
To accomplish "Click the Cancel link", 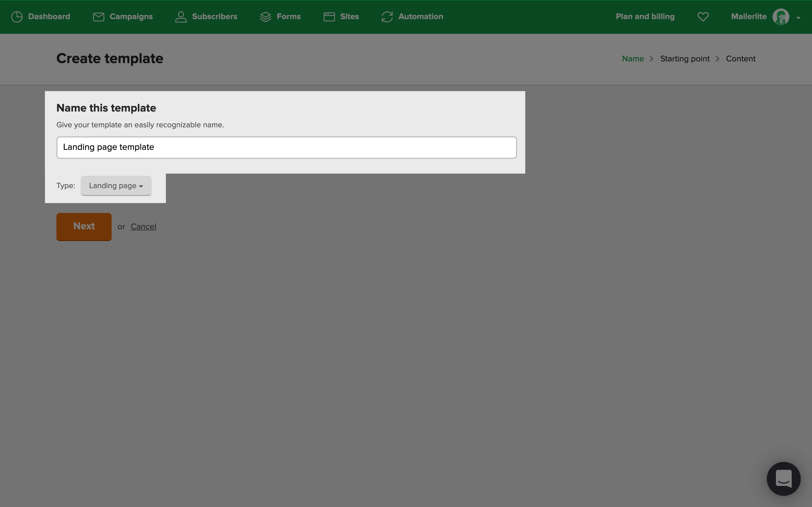I will pyautogui.click(x=143, y=227).
